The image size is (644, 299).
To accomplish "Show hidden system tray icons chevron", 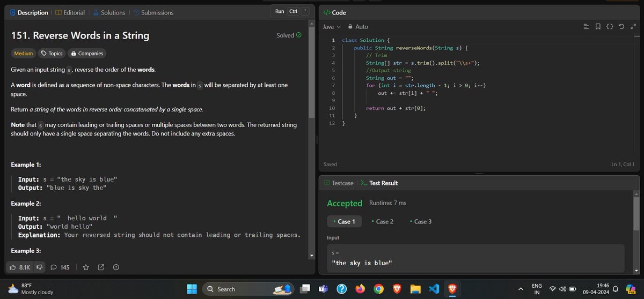I will tap(520, 289).
